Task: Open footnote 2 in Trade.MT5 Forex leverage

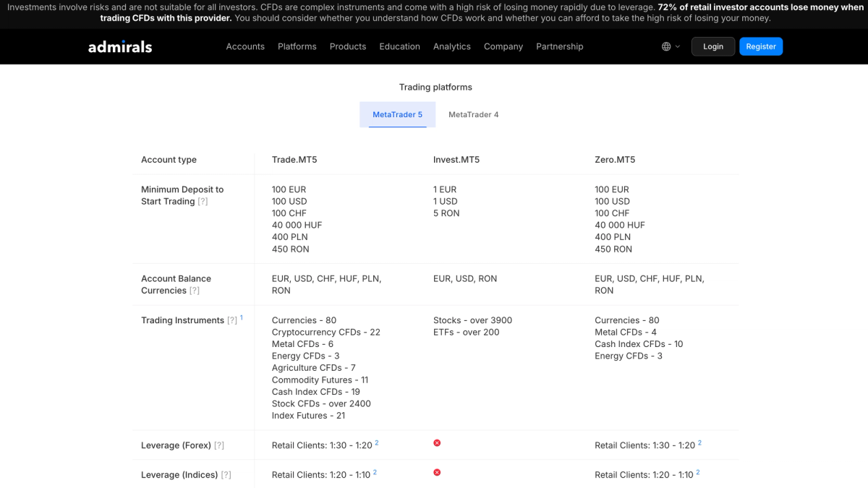Action: coord(377,442)
